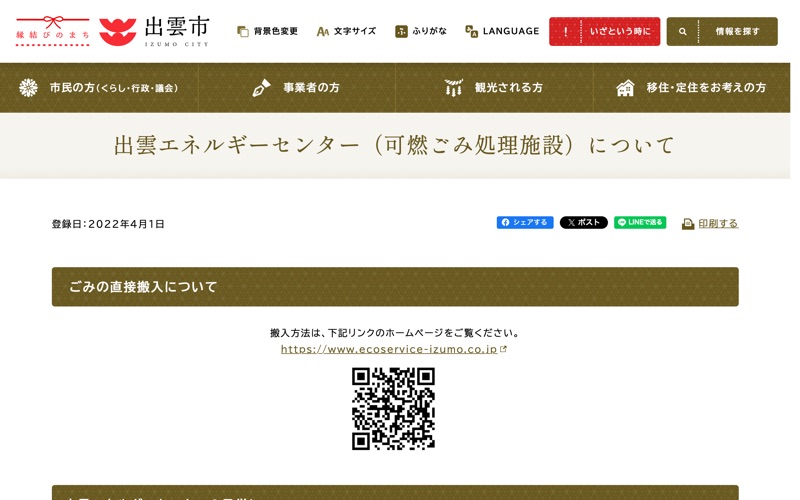Click the background color change icon
The width and height of the screenshot is (800, 500).
click(x=243, y=32)
